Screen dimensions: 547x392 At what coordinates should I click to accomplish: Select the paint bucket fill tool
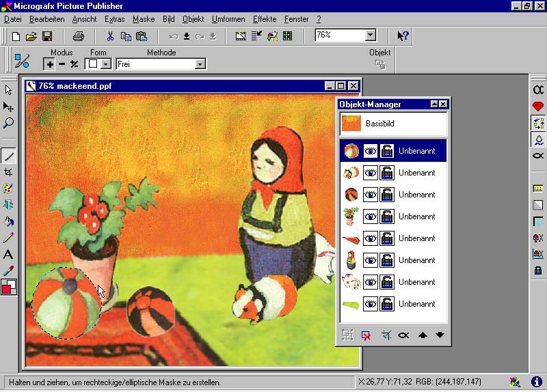[x=8, y=221]
